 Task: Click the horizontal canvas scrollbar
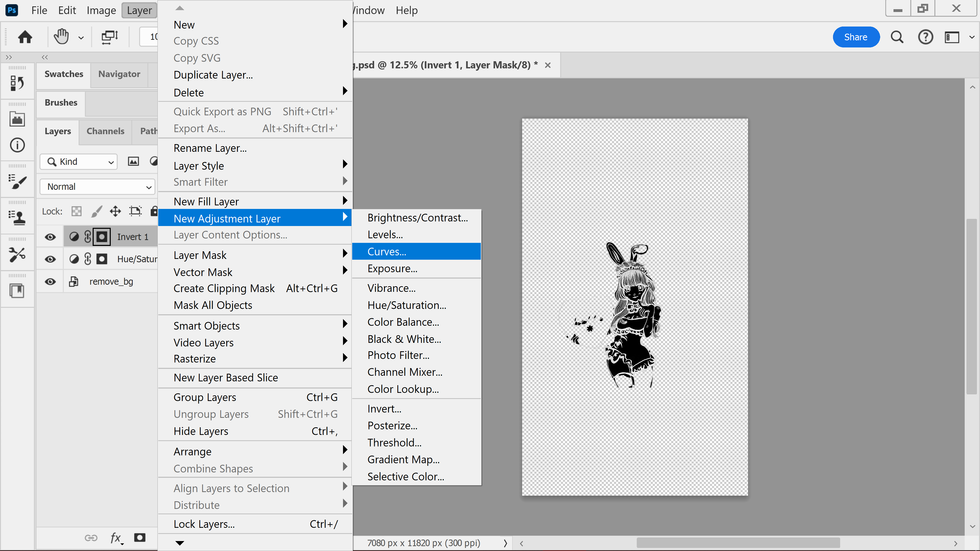click(x=738, y=543)
